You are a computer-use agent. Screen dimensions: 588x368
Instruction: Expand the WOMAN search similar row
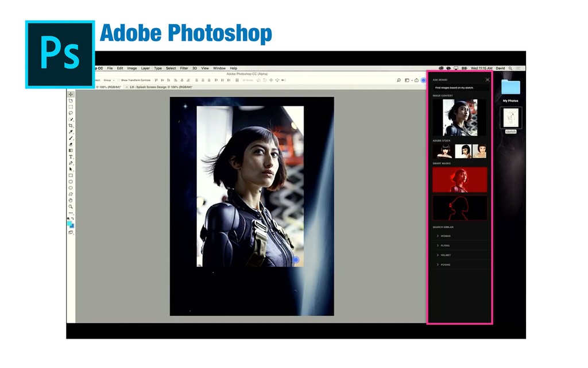pyautogui.click(x=461, y=236)
